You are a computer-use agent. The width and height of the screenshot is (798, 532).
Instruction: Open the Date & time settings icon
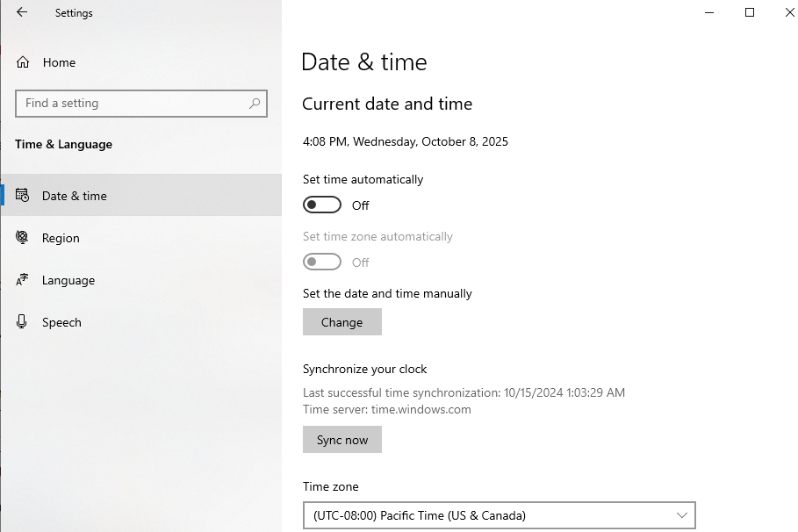(x=24, y=195)
